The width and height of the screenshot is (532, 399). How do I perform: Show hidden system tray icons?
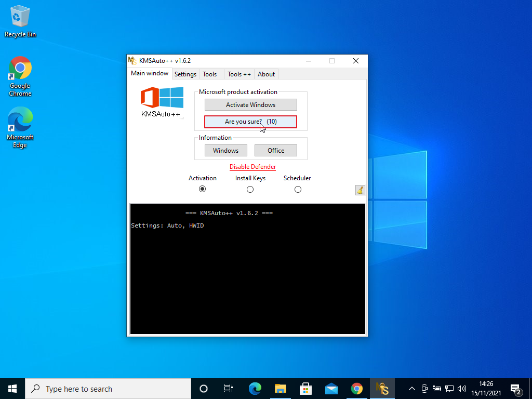click(x=412, y=389)
